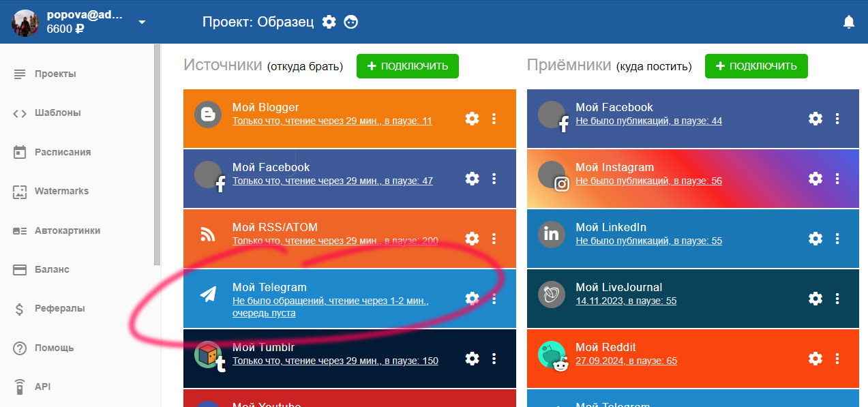
Task: Open more options for the Мой LinkedIn receiver
Action: 838,239
